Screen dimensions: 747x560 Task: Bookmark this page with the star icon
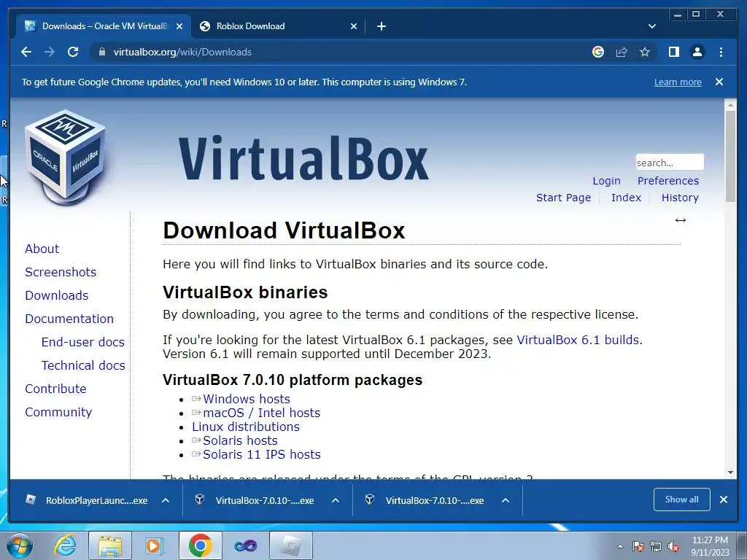[645, 52]
